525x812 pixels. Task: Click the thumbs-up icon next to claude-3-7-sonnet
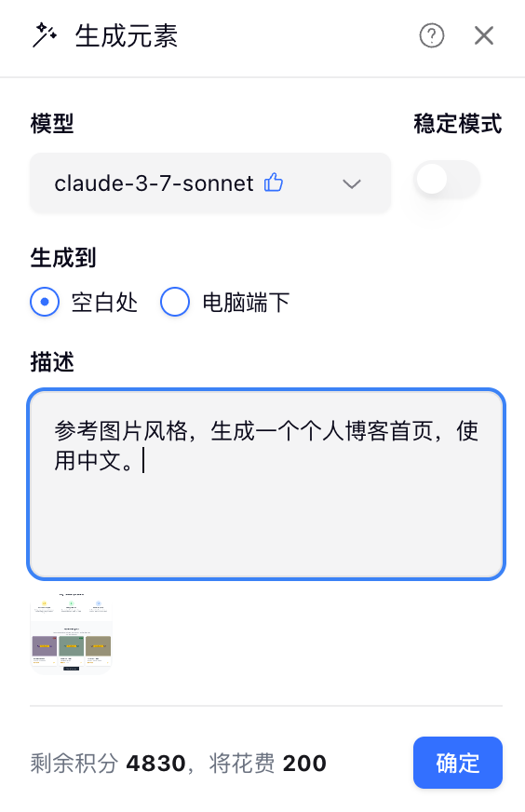pos(274,183)
